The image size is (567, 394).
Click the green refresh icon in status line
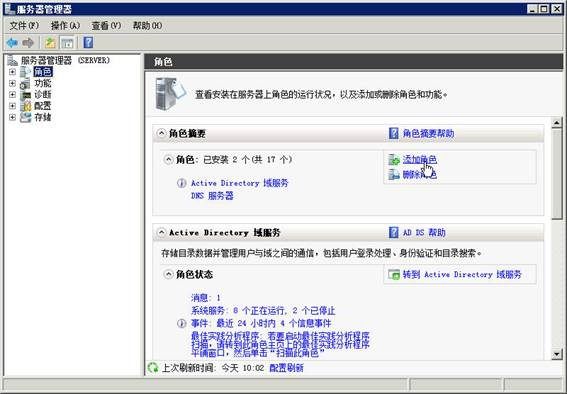153,368
